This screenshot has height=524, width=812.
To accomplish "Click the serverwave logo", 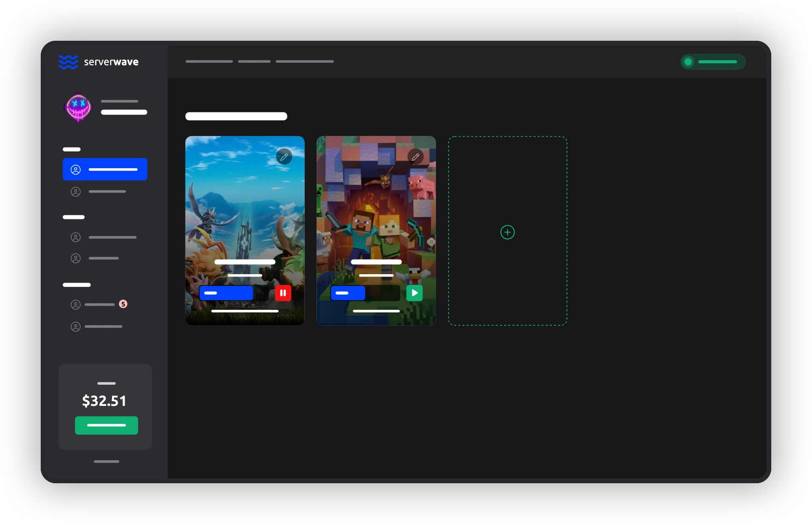I will 98,62.
